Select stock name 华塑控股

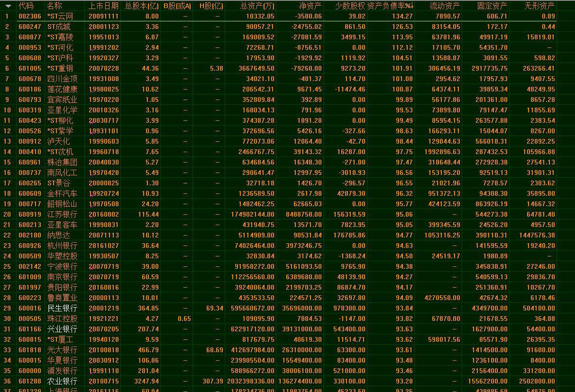pos(62,256)
